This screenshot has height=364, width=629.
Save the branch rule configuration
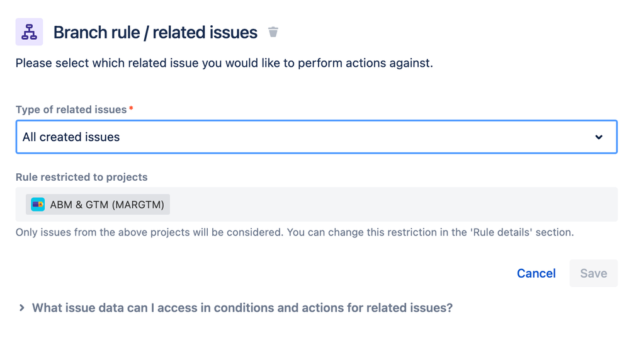coord(594,273)
